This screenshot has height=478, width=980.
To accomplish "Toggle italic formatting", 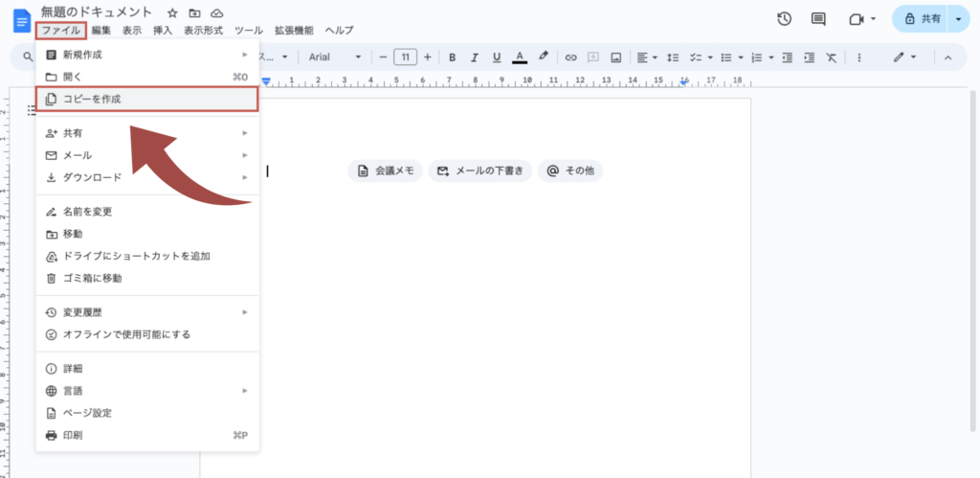I will click(x=474, y=57).
